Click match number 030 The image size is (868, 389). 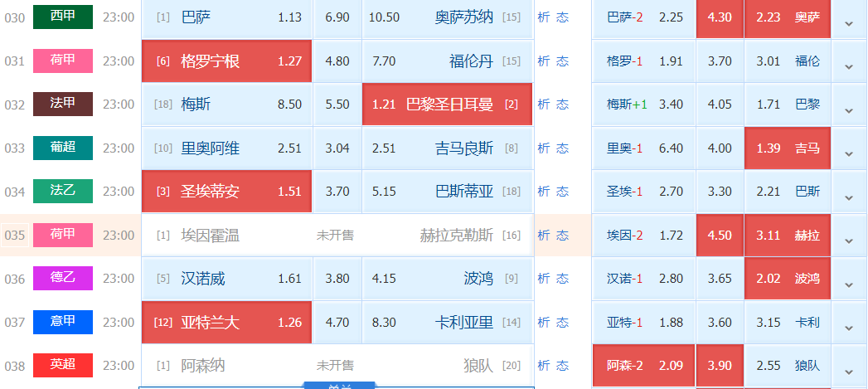pos(15,17)
